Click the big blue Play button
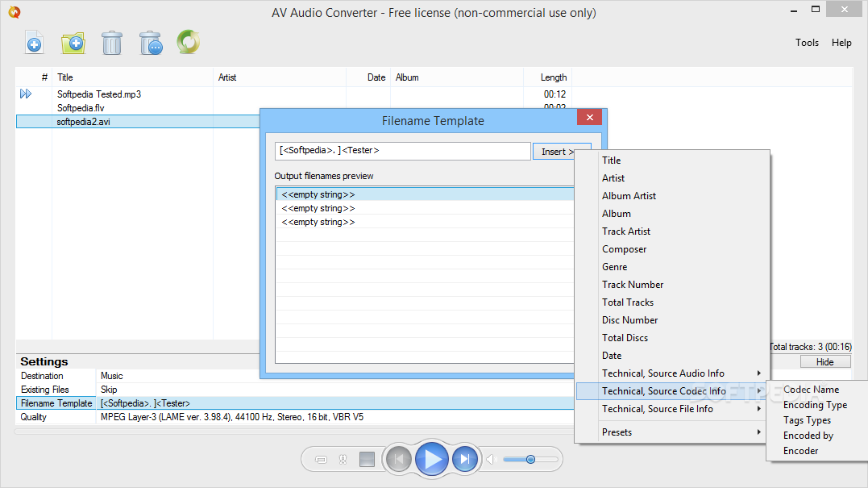The height and width of the screenshot is (488, 868). coord(432,459)
